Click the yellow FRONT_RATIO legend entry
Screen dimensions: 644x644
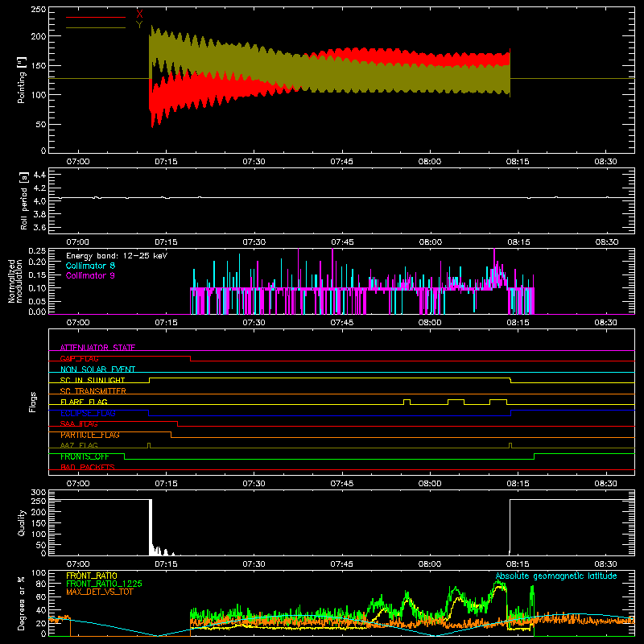(x=92, y=576)
